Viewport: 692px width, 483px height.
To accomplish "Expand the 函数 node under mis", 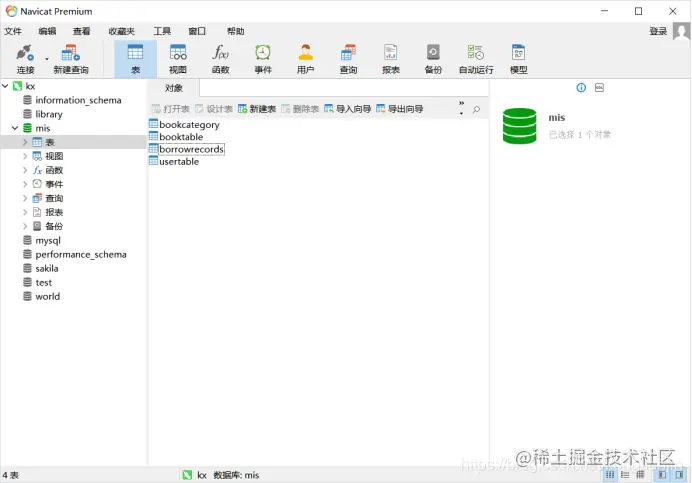I will point(25,170).
